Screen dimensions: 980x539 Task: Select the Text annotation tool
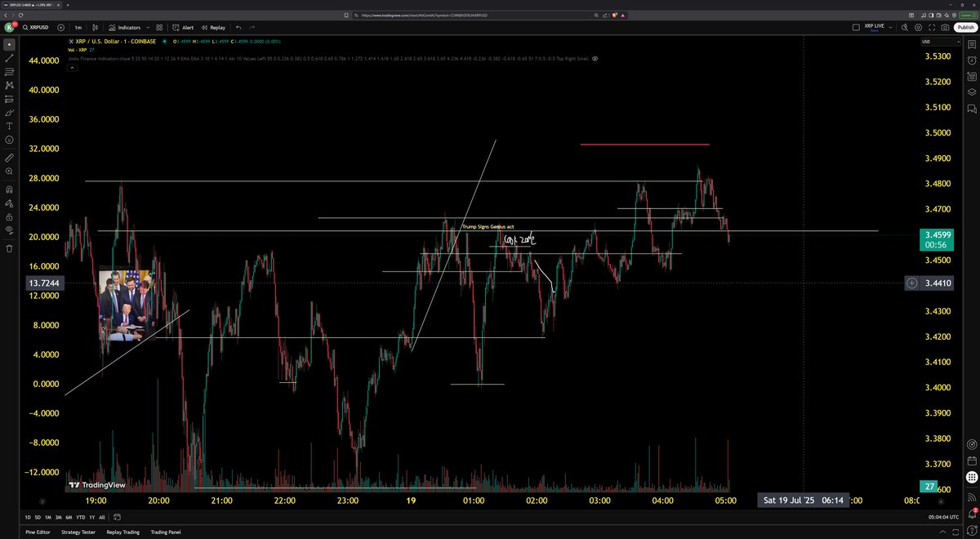10,126
